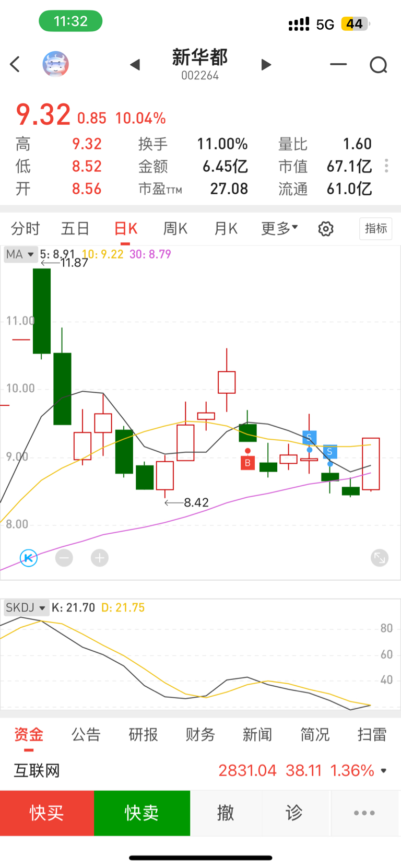Switch to the 资金 tab

(x=29, y=735)
